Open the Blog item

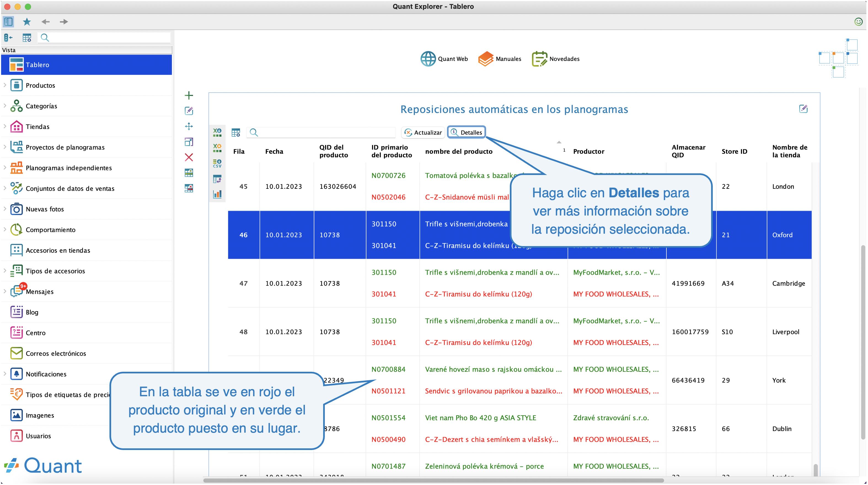pos(86,312)
